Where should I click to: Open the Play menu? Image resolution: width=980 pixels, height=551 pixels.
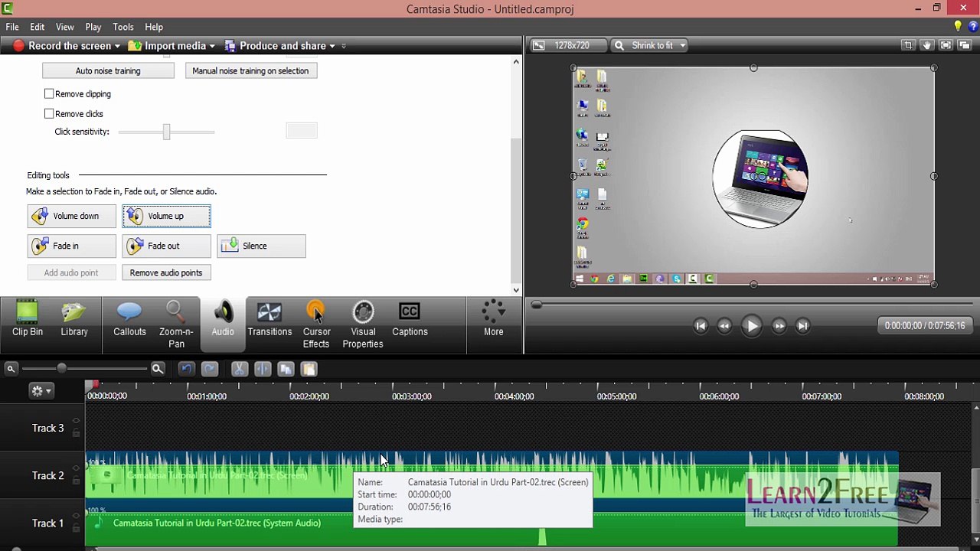coord(93,27)
